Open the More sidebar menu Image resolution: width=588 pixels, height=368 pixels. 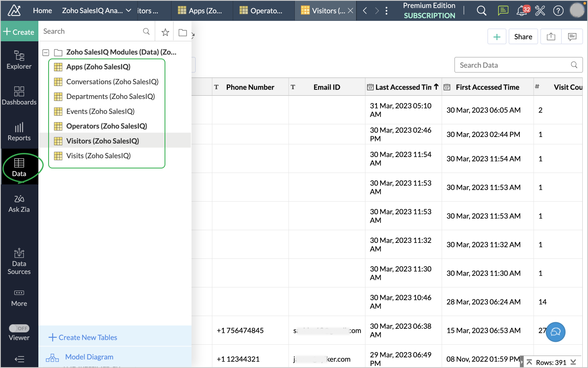click(x=19, y=298)
